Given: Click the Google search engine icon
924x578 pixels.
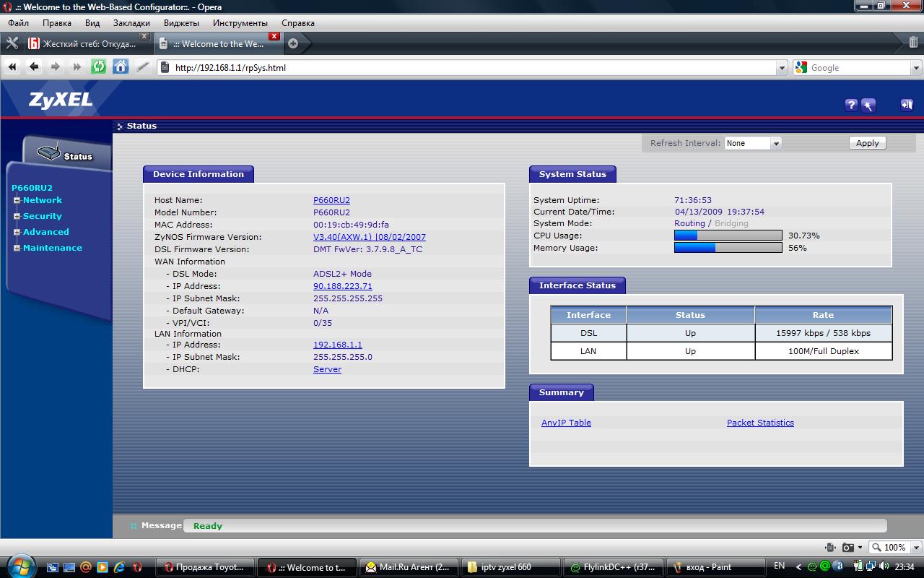Looking at the screenshot, I should [801, 67].
